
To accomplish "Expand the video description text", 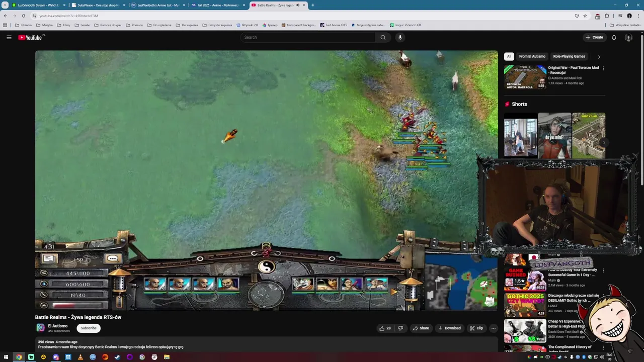I will pyautogui.click(x=111, y=347).
